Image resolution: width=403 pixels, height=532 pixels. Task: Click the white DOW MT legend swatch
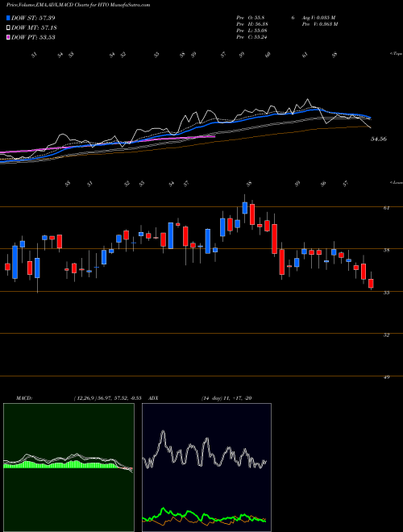8,28
